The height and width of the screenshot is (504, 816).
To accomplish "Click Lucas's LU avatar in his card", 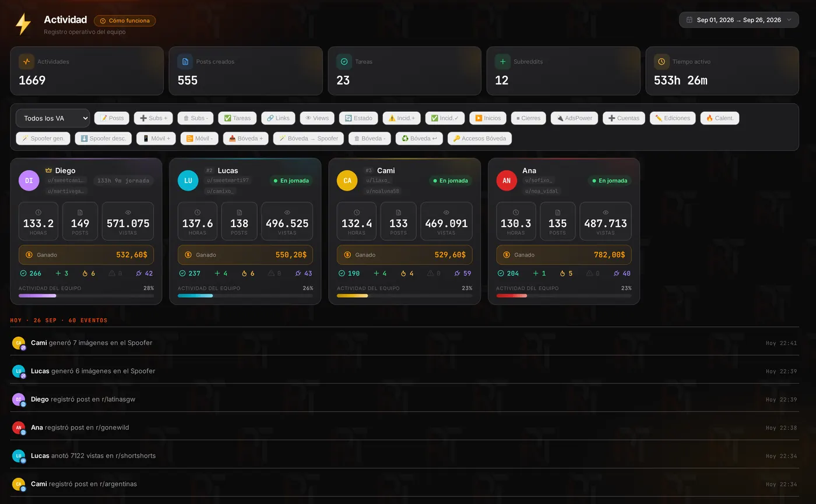I will pos(188,181).
